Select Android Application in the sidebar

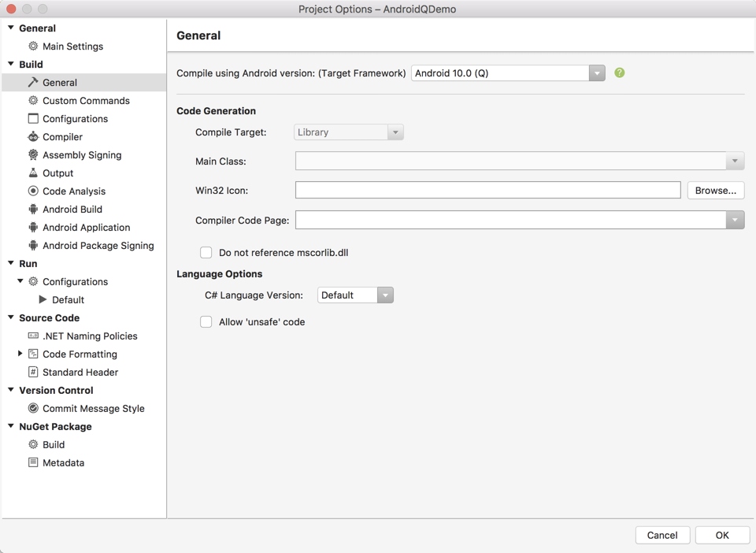pyautogui.click(x=86, y=228)
